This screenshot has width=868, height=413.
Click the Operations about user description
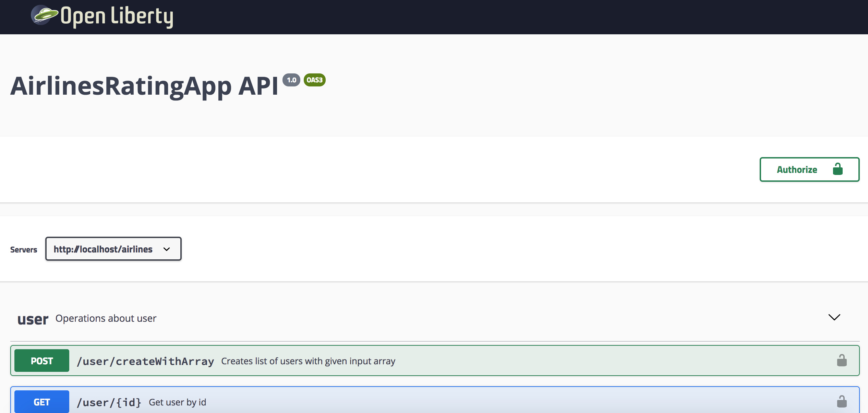coord(106,318)
